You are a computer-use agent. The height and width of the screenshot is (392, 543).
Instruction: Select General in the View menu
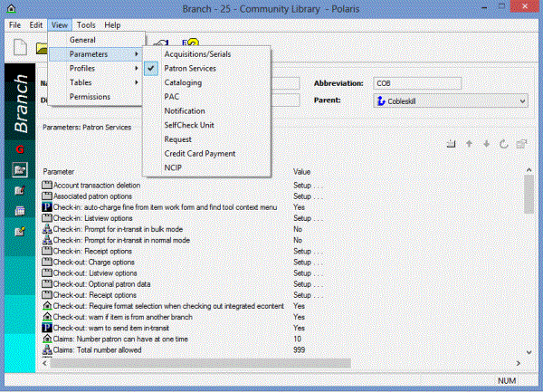click(82, 40)
